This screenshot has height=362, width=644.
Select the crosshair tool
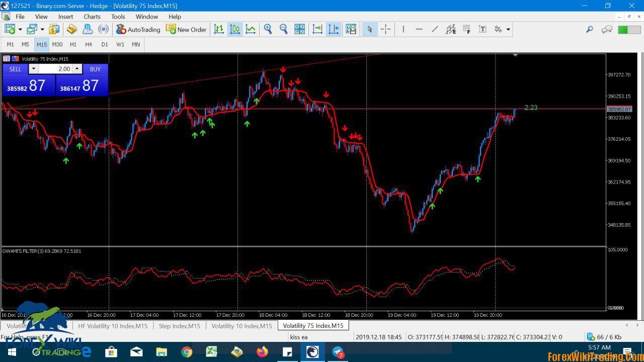386,29
